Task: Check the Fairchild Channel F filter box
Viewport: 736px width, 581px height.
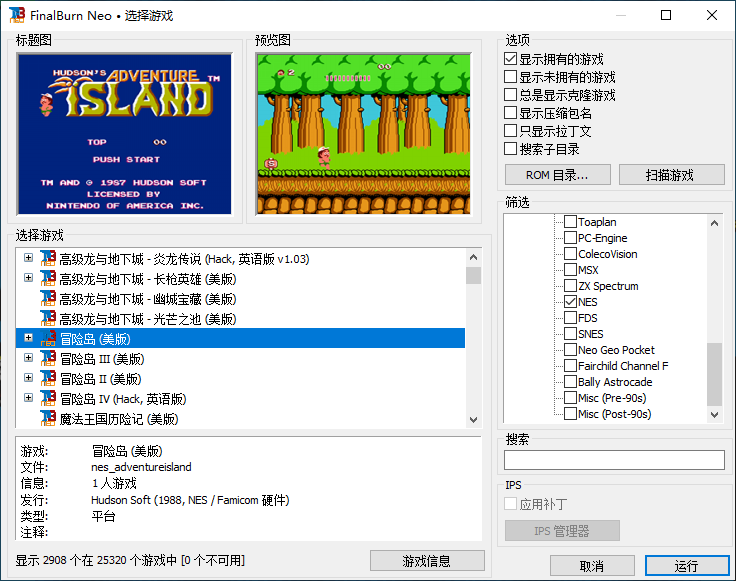Action: (x=570, y=366)
